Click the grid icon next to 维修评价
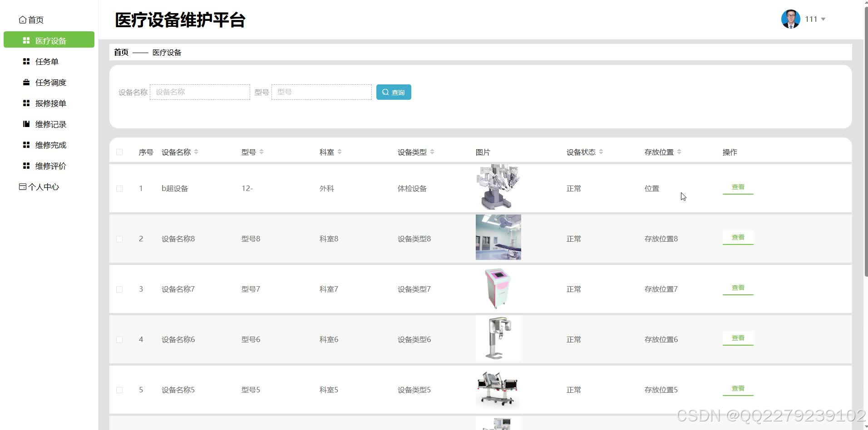 click(x=26, y=166)
